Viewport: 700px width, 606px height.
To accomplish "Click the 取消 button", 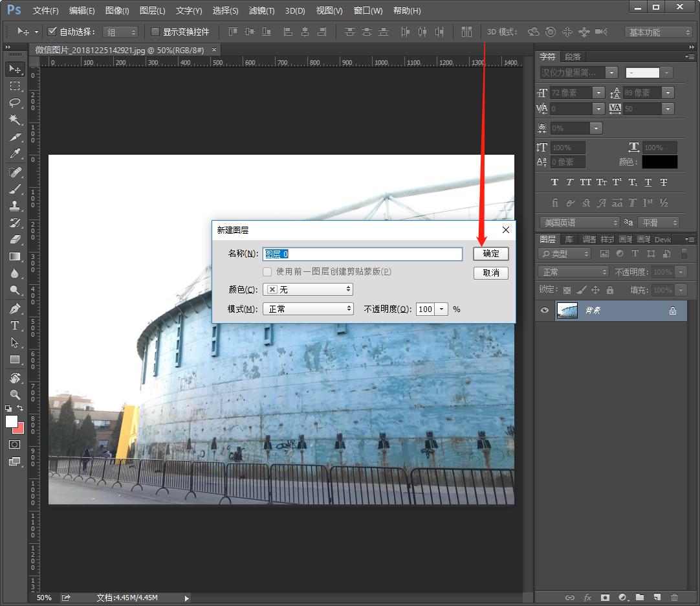I will (490, 273).
